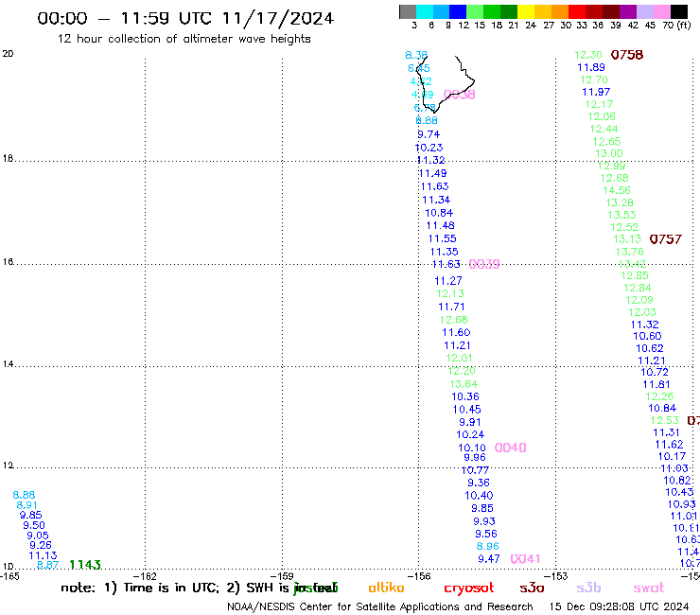Click the wave height value '11.13'
This screenshot has width=700, height=615.
(43, 555)
